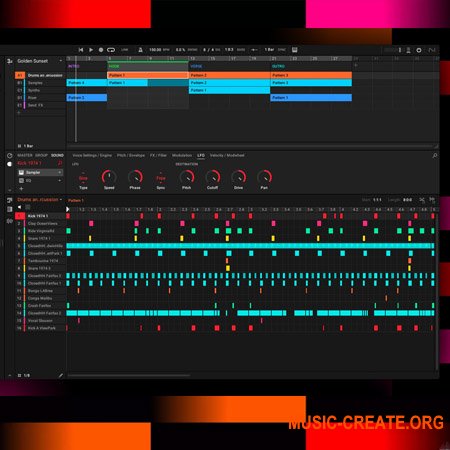Open the Pattern 1 name dropdown

[x=76, y=200]
